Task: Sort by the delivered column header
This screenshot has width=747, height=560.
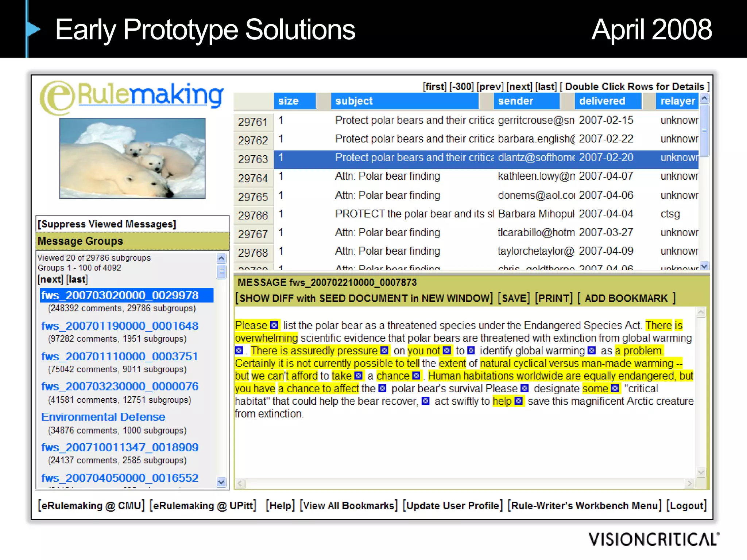Action: click(x=608, y=101)
